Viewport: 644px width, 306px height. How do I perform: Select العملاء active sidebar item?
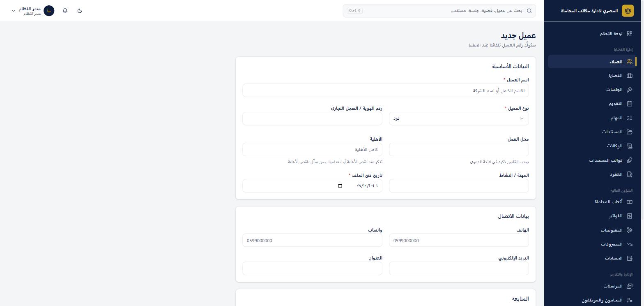pyautogui.click(x=592, y=62)
